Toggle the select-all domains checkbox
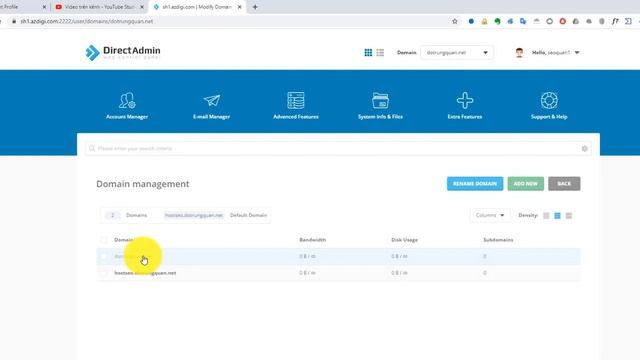This screenshot has height=360, width=640. tap(104, 240)
